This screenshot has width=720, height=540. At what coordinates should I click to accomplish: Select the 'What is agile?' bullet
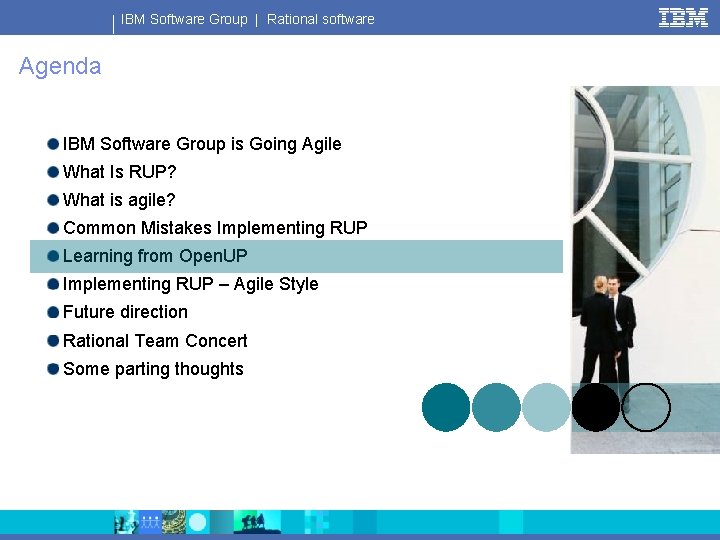pos(119,200)
